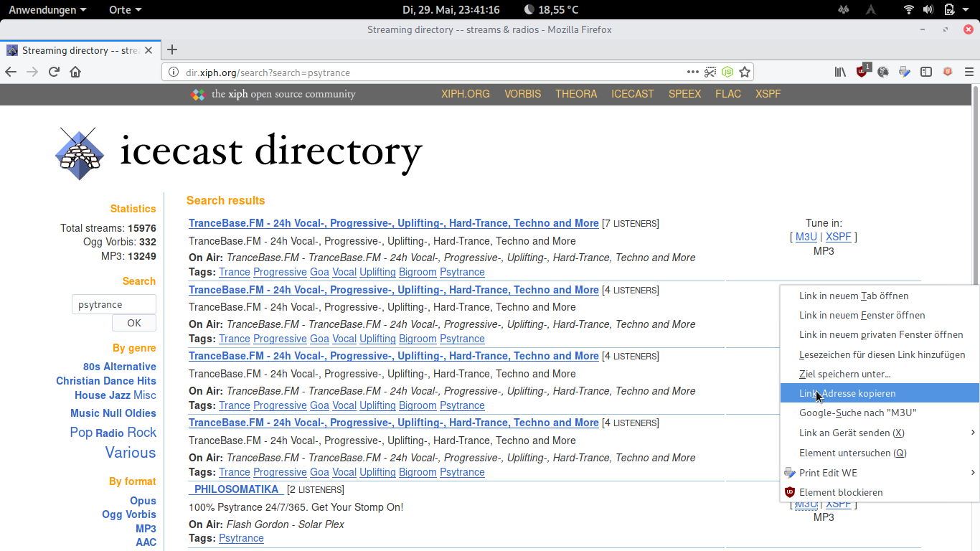Click the address bar URL field
Image resolution: width=980 pixels, height=551 pixels.
[x=430, y=72]
